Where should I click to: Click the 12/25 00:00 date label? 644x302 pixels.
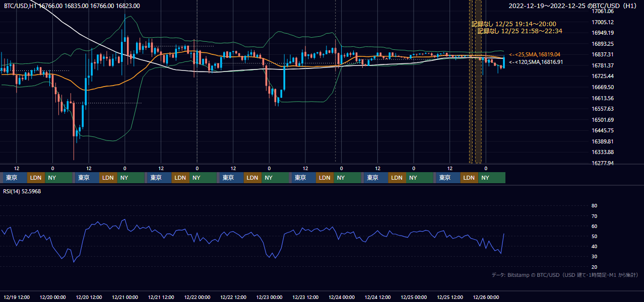(x=414, y=297)
